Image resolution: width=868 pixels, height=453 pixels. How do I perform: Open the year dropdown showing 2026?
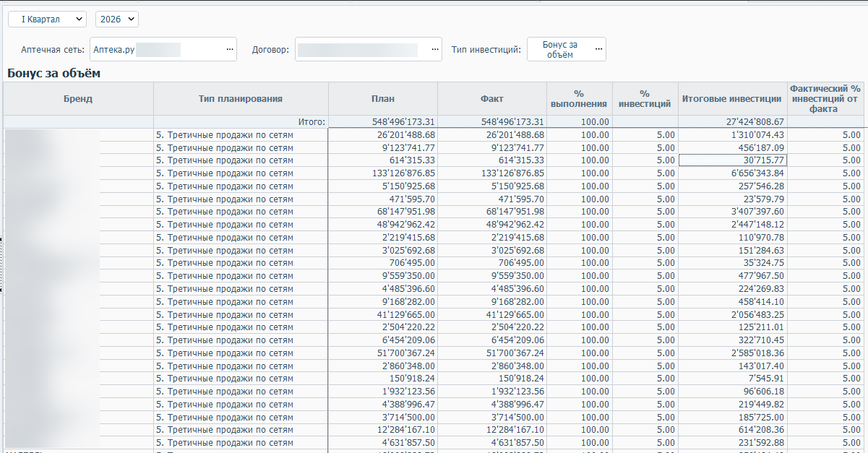coord(116,20)
